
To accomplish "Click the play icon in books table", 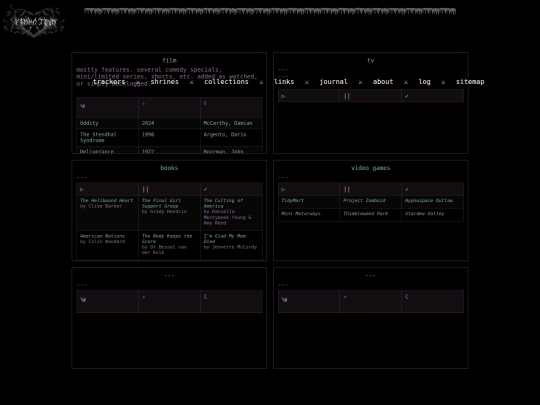I will [x=82, y=189].
